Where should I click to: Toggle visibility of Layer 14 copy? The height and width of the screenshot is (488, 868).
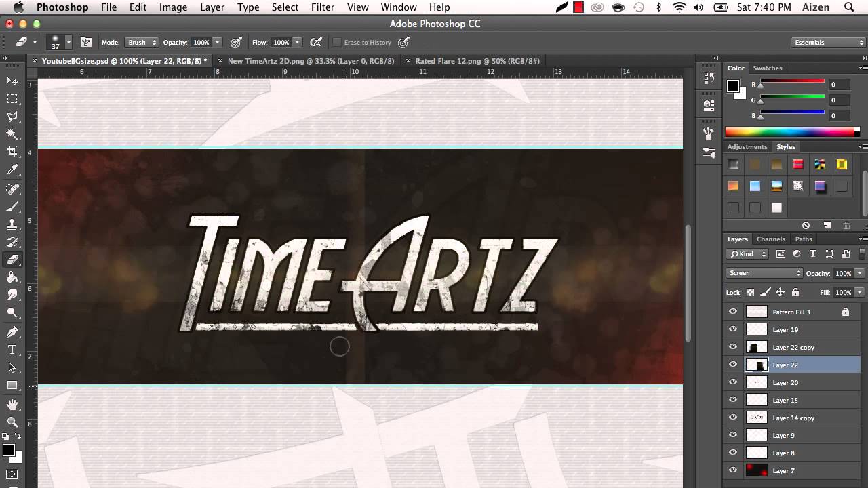[733, 418]
